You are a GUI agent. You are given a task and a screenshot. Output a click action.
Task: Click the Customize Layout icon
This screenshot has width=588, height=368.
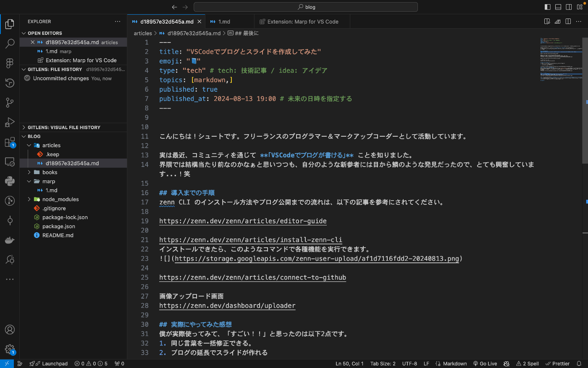580,7
